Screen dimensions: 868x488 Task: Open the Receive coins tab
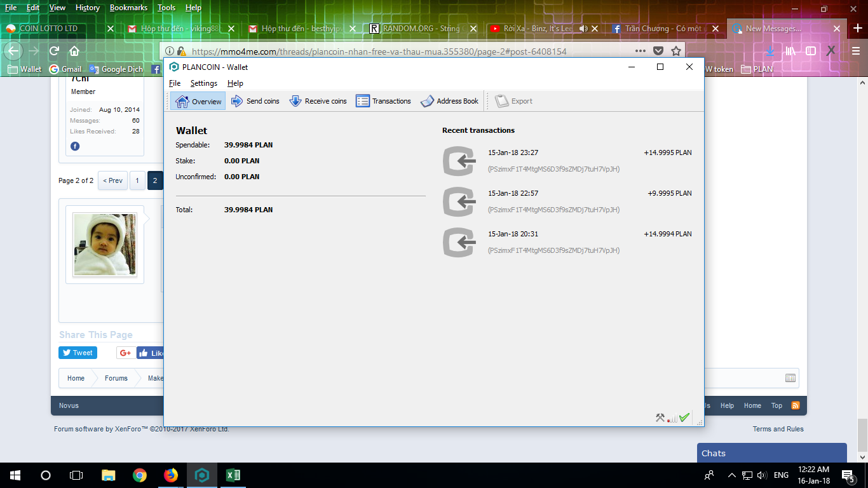point(318,101)
